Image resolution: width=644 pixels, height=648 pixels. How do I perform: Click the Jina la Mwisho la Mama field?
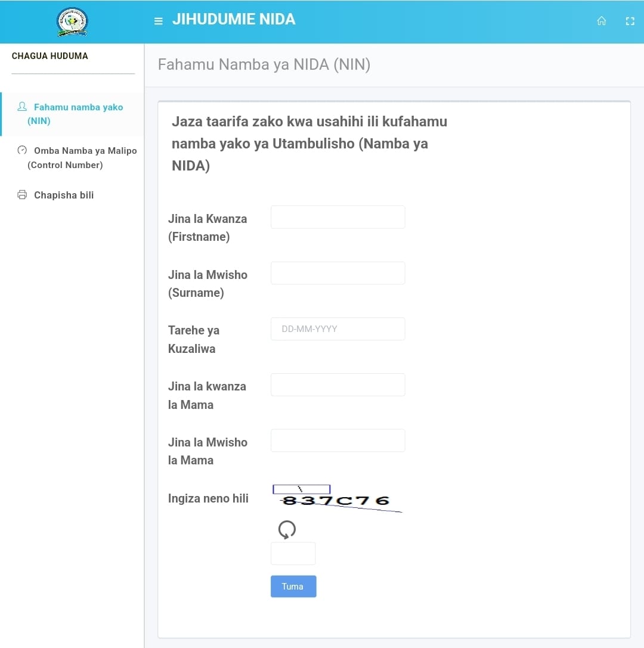(x=338, y=440)
